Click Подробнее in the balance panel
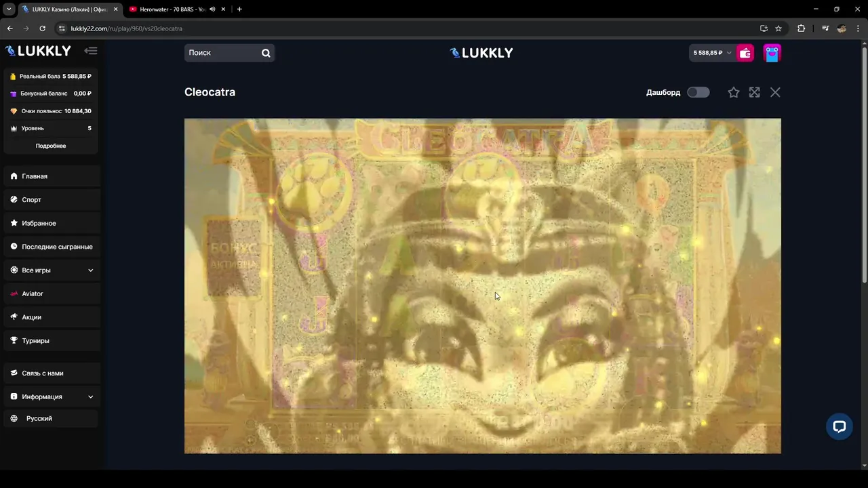This screenshot has height=488, width=868. 51,146
